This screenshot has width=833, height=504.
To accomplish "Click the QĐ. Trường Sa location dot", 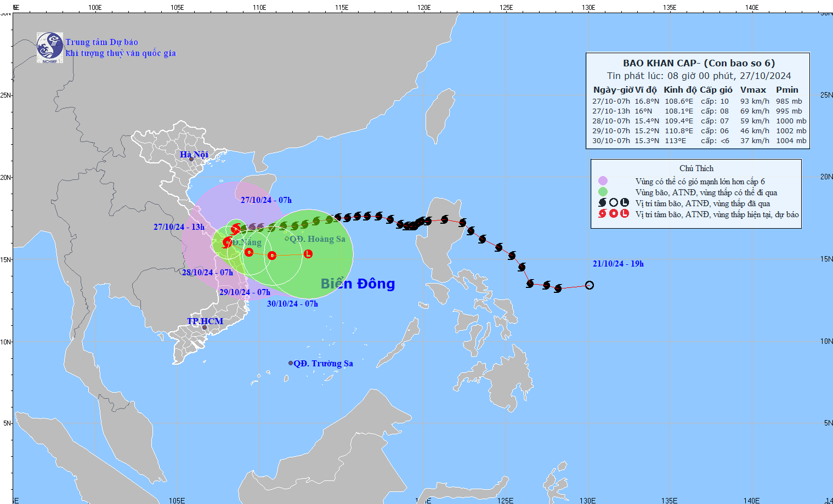I will click(290, 362).
